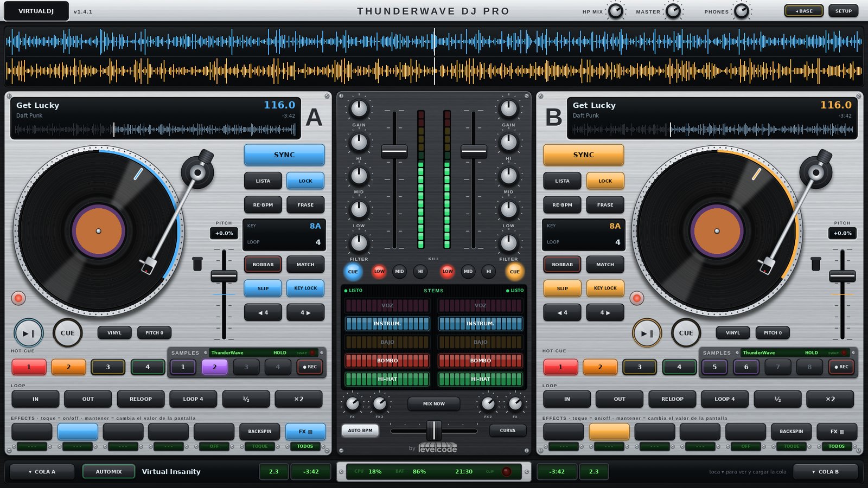
Task: Toggle orange headphone CUE for right channel
Action: click(514, 272)
